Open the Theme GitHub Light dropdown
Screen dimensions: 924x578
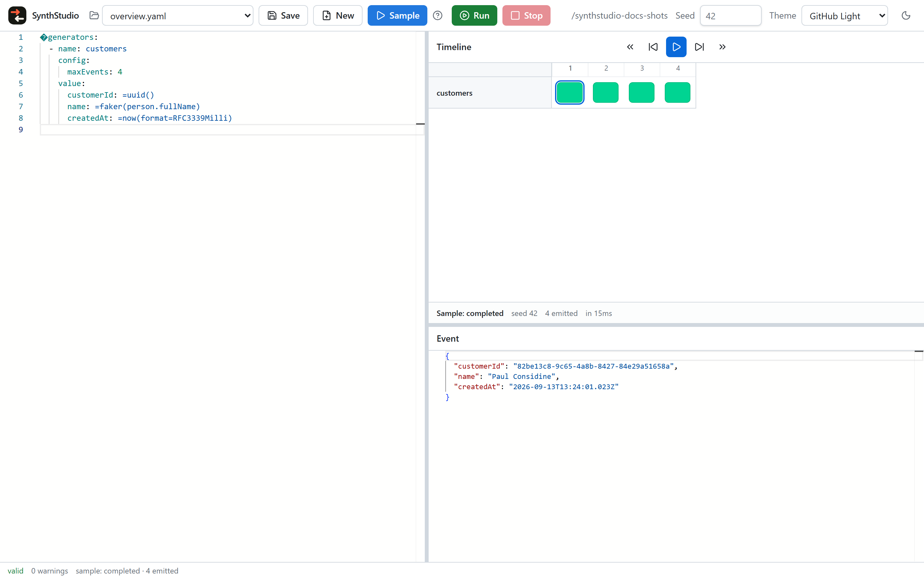pyautogui.click(x=844, y=16)
